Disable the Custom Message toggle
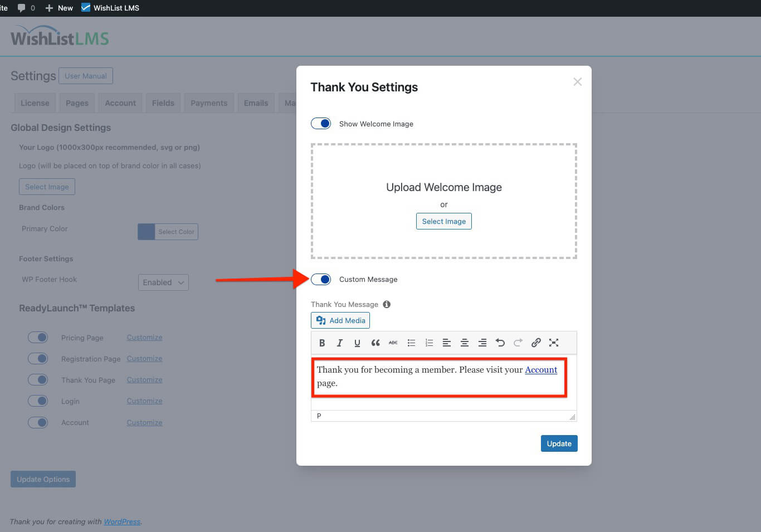761x532 pixels. click(x=321, y=279)
